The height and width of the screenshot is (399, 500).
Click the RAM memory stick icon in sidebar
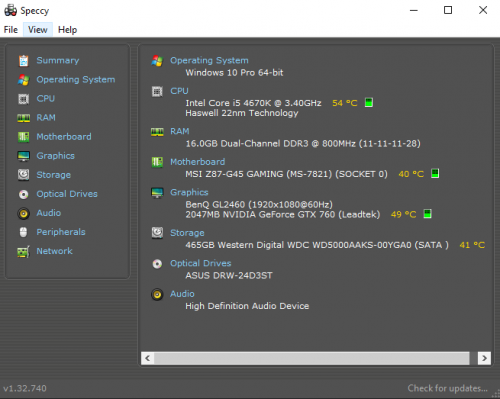(x=23, y=118)
